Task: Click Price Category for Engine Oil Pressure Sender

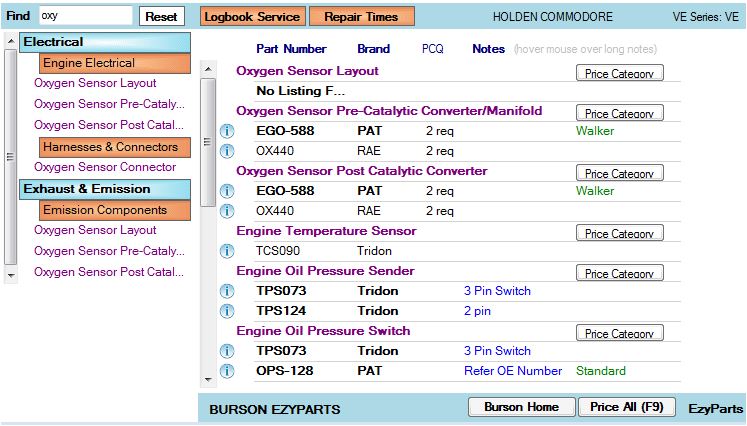Action: 620,273
